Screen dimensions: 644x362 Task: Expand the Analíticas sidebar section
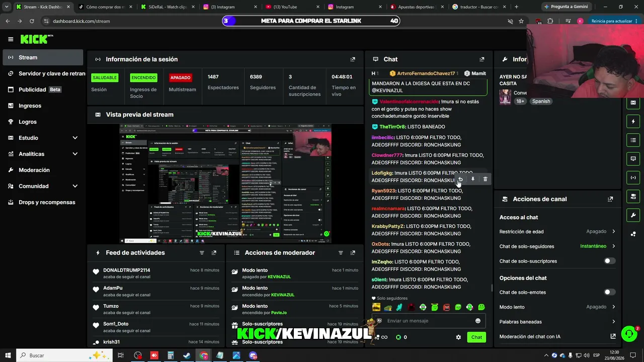pyautogui.click(x=75, y=154)
